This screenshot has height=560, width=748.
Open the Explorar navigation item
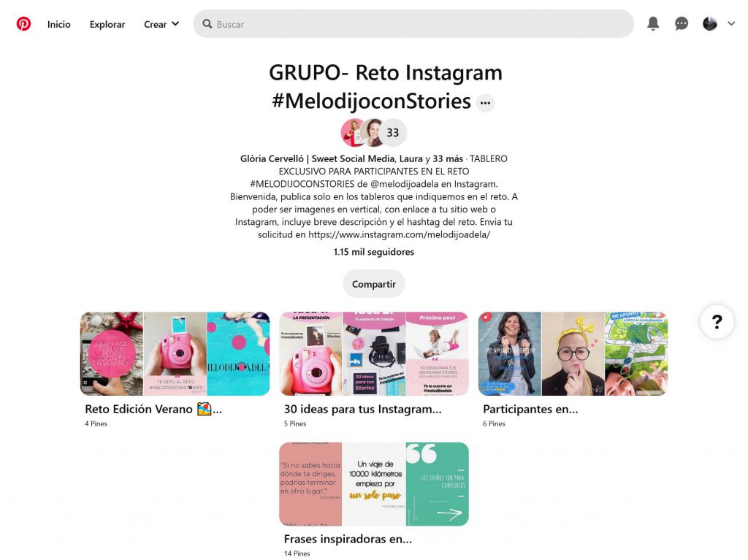(107, 24)
